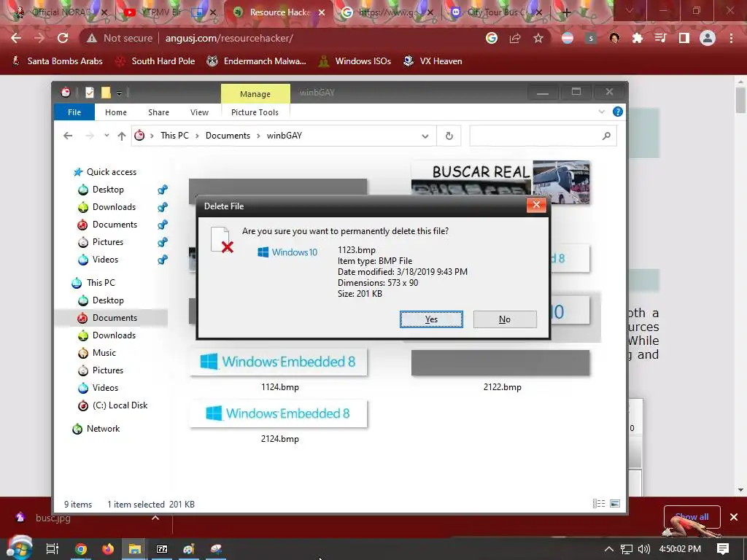The width and height of the screenshot is (747, 560).
Task: Collapse the Explorer ribbon chevron
Action: click(602, 112)
